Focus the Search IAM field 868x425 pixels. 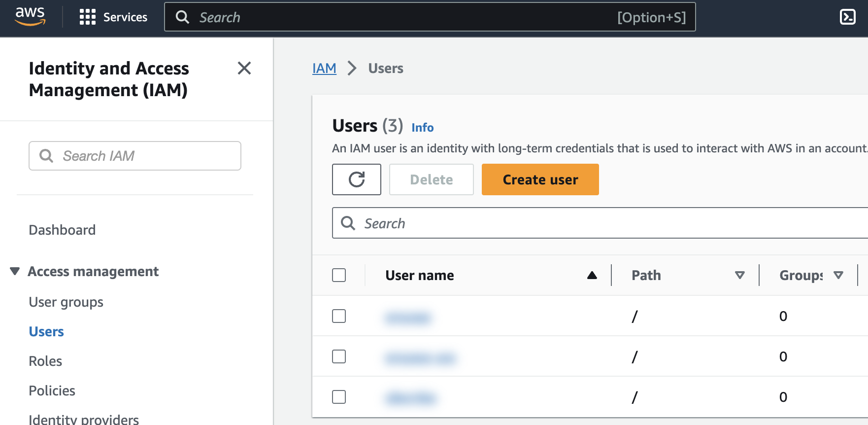click(135, 156)
